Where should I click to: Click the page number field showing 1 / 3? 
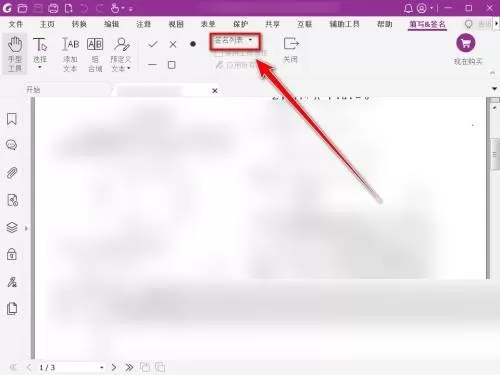pos(68,367)
